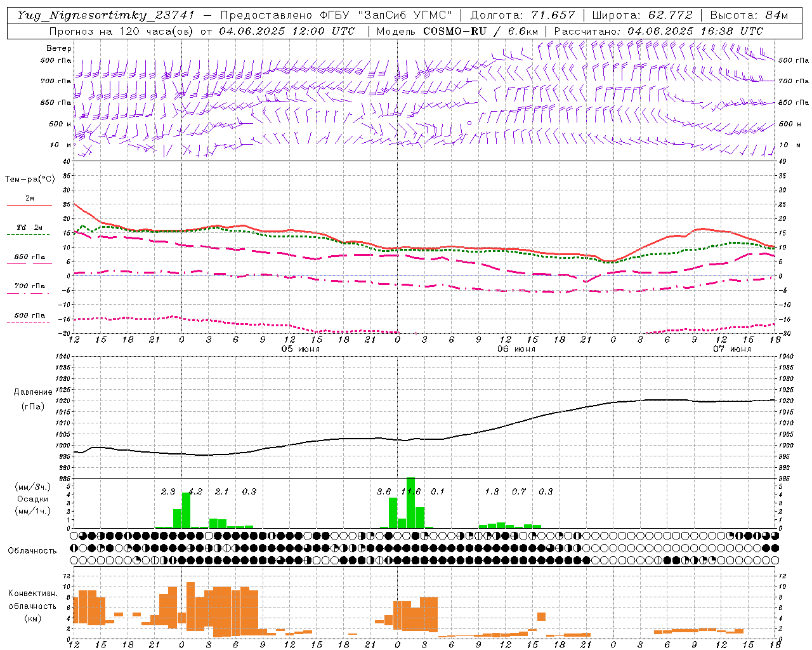Screen dimensions: 812x650
Task: Click the 4.2 precipitation total
Action: (195, 492)
